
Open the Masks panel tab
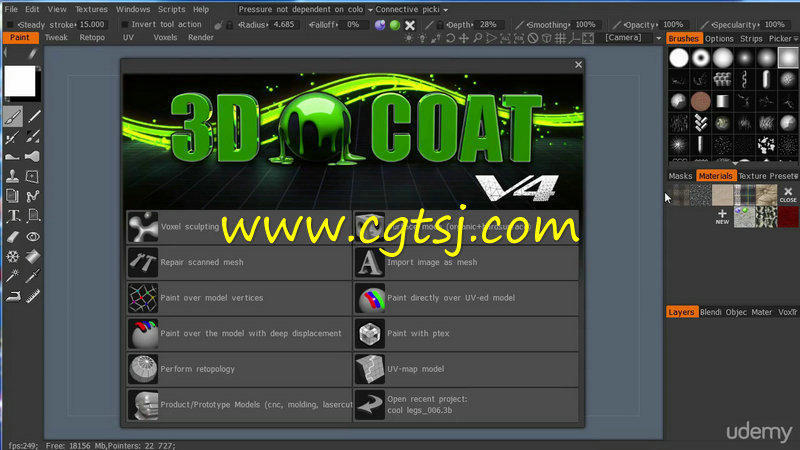pos(680,176)
